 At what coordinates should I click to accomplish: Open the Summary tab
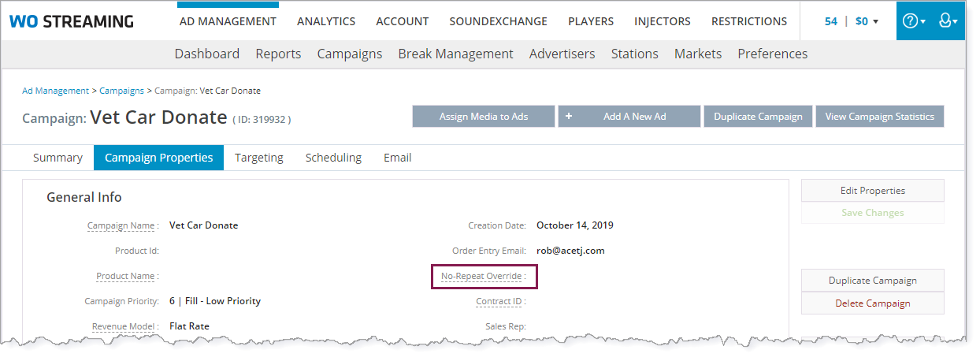coord(58,158)
